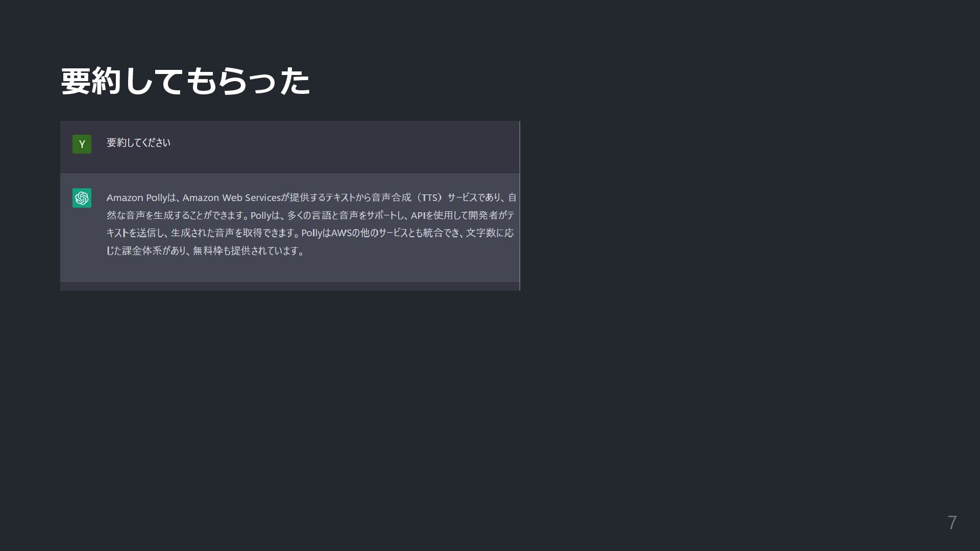Click the slide page number 7
The image size is (980, 551).
(x=952, y=522)
